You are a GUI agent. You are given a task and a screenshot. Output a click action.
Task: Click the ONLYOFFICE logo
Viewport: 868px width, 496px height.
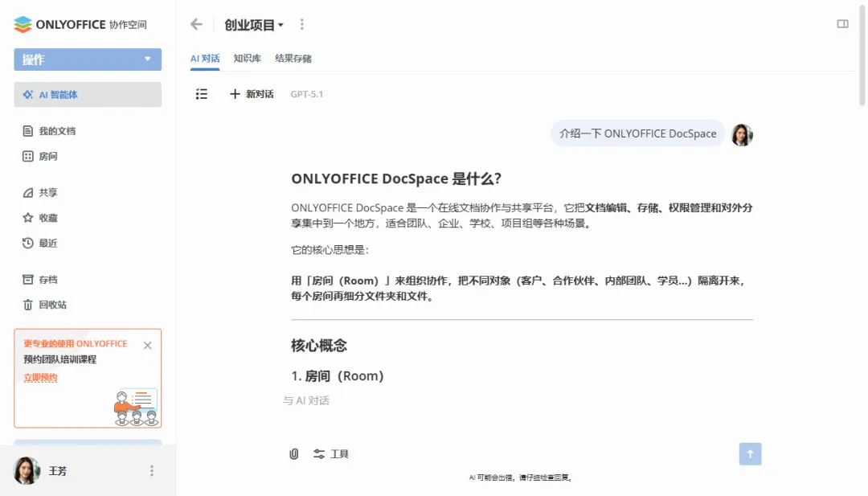coord(80,24)
